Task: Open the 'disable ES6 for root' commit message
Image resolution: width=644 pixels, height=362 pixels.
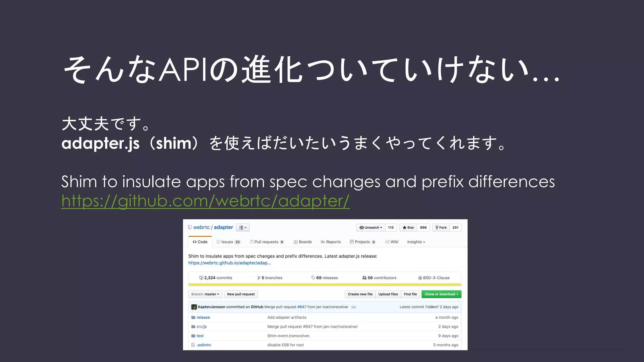Action: pyautogui.click(x=286, y=345)
